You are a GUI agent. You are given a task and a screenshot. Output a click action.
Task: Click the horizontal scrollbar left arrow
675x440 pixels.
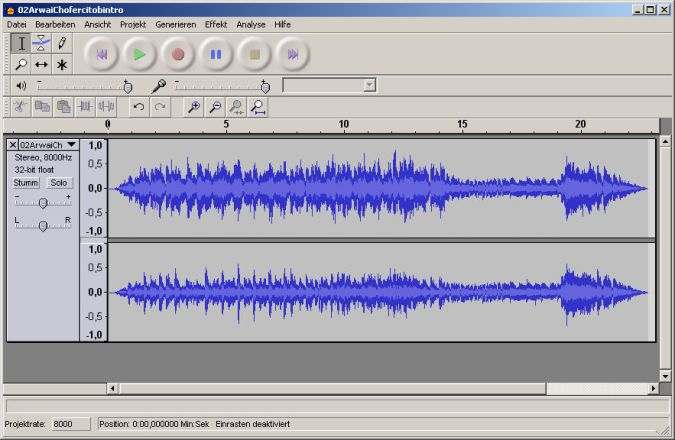point(113,388)
